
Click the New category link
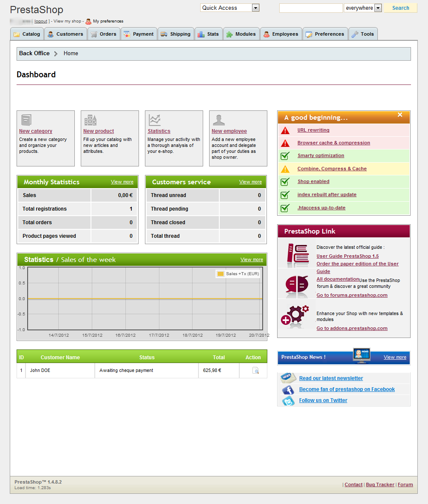point(35,131)
